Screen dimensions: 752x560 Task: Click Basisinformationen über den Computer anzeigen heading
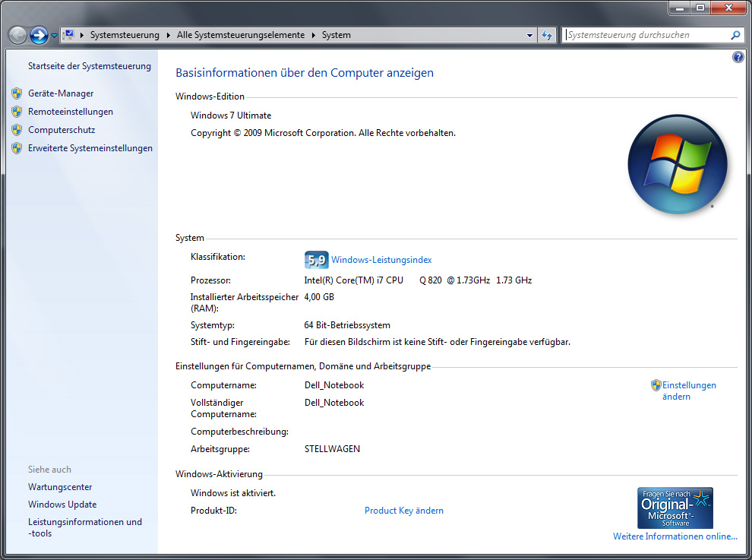(x=305, y=73)
